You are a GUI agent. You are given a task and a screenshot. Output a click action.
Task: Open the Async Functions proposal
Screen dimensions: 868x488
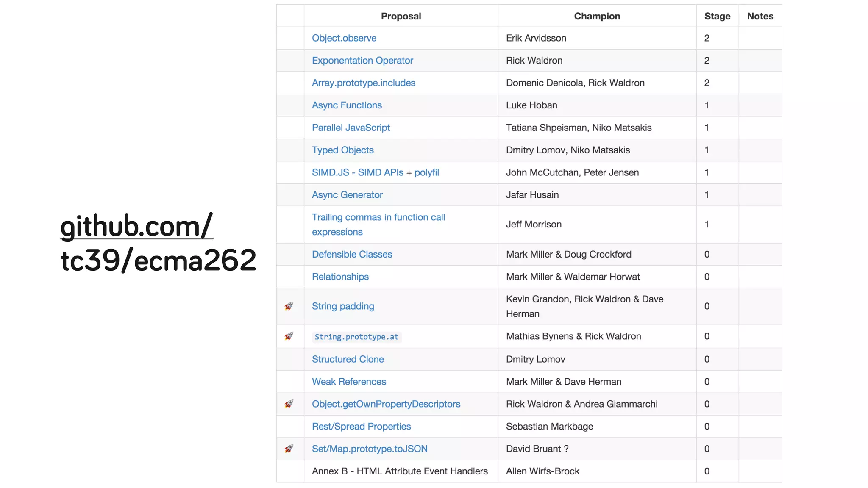click(347, 105)
